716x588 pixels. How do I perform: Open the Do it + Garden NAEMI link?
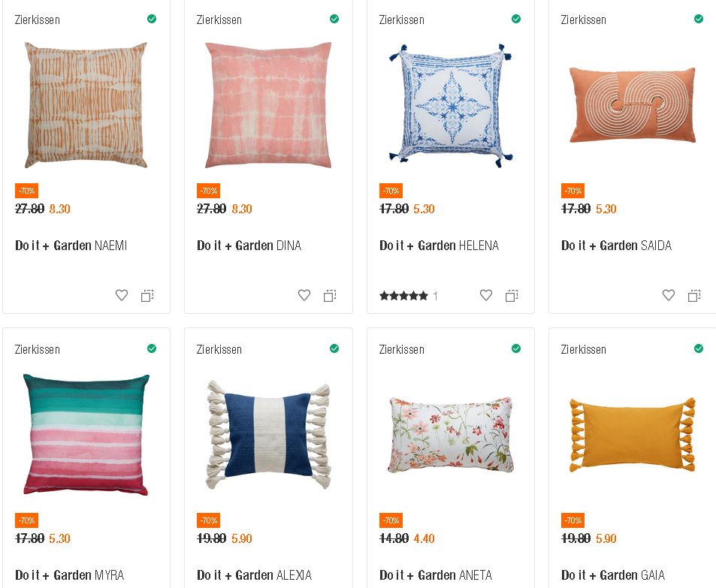pos(71,246)
